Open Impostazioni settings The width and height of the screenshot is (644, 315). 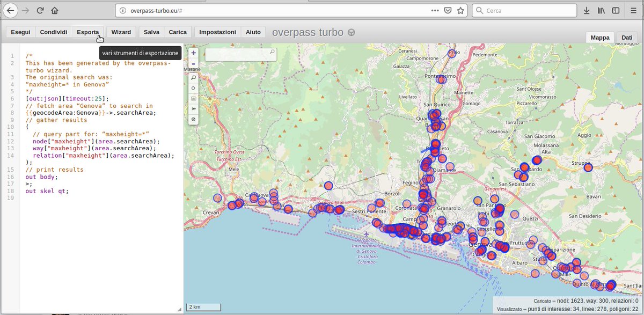217,32
